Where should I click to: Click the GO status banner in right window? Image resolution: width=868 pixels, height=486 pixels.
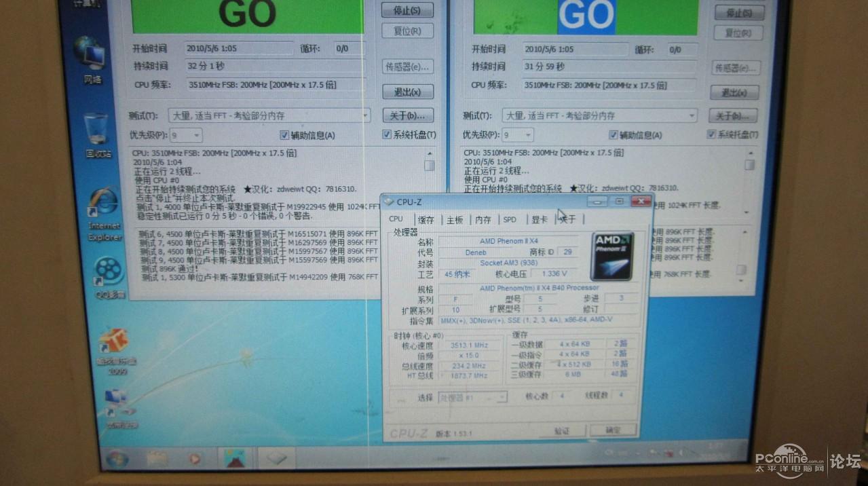point(586,16)
